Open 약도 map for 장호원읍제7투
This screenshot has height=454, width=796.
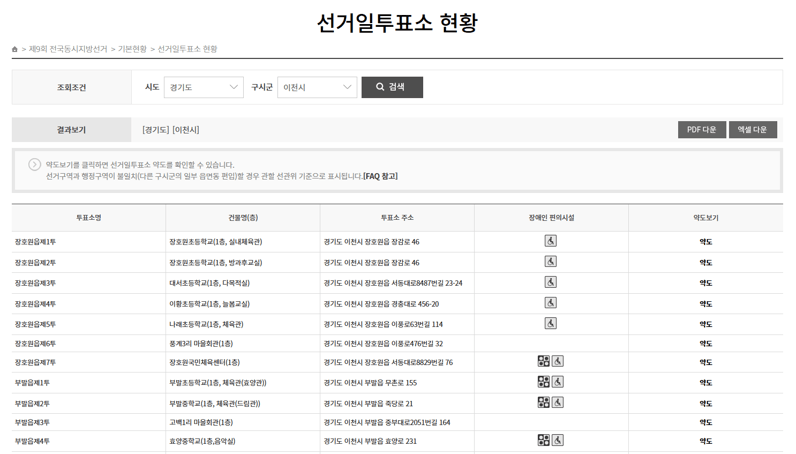[706, 363]
